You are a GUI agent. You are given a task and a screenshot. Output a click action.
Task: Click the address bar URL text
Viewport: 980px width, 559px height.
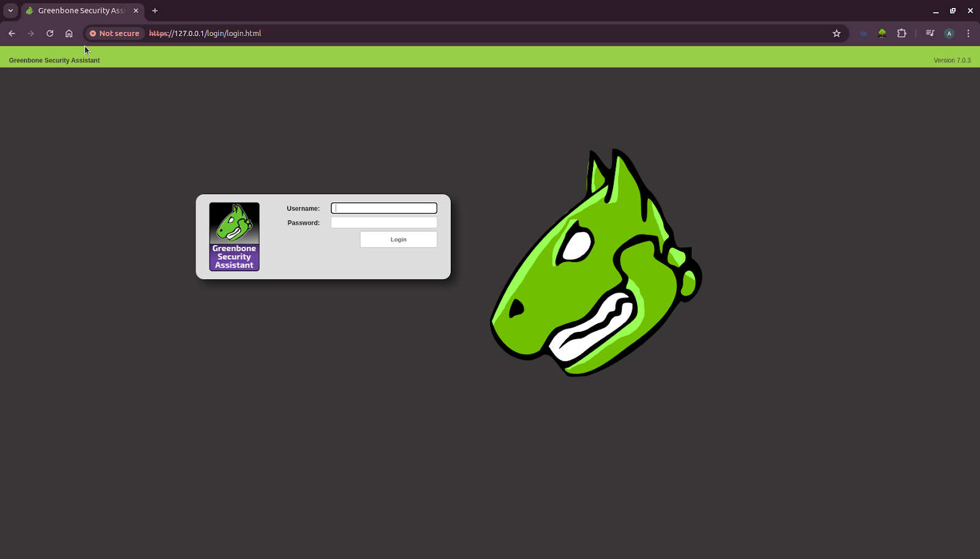click(205, 34)
